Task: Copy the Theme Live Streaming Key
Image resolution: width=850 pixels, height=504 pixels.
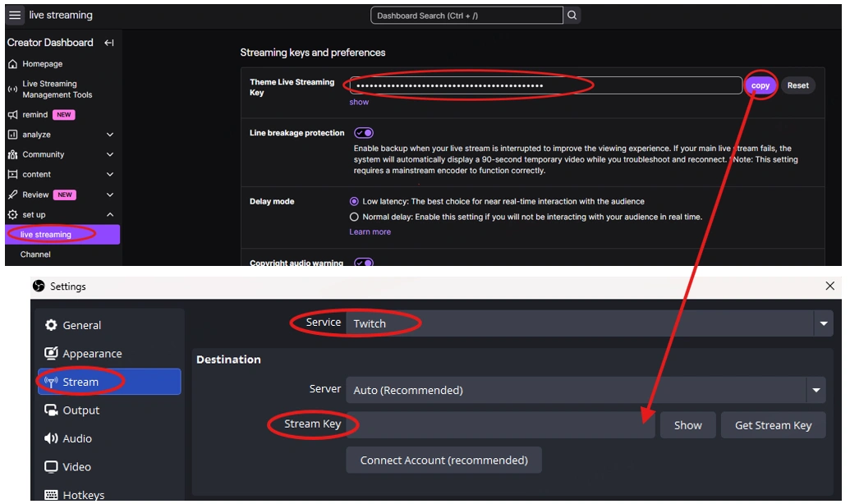Action: click(x=760, y=85)
